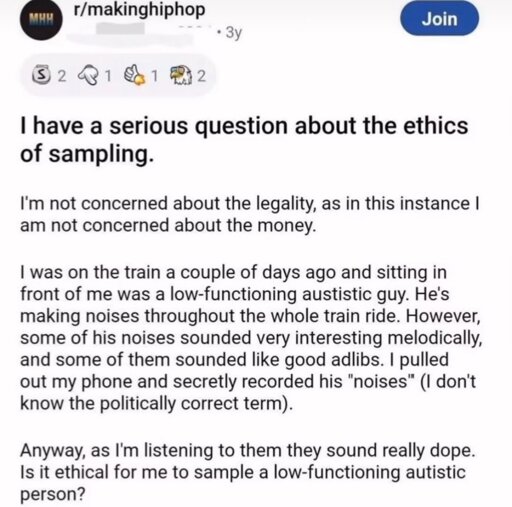Screen dimensions: 512x507
Task: Click the final paragraph asking if it's ethical
Action: [247, 472]
